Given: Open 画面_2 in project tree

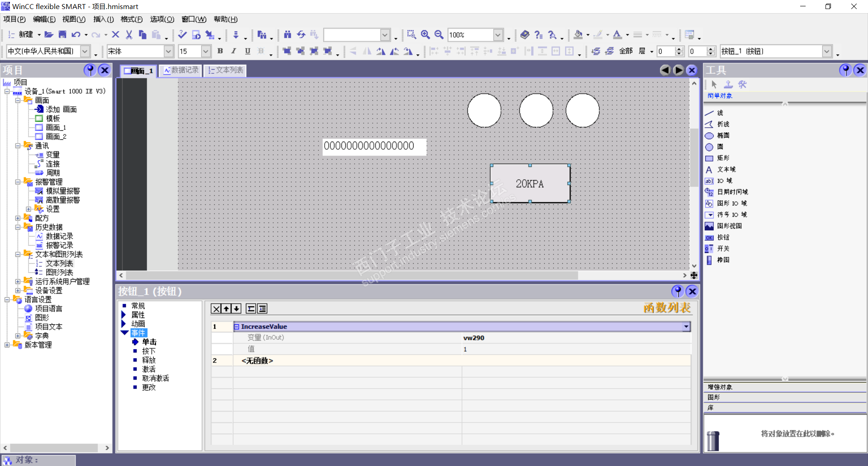Looking at the screenshot, I should 56,137.
